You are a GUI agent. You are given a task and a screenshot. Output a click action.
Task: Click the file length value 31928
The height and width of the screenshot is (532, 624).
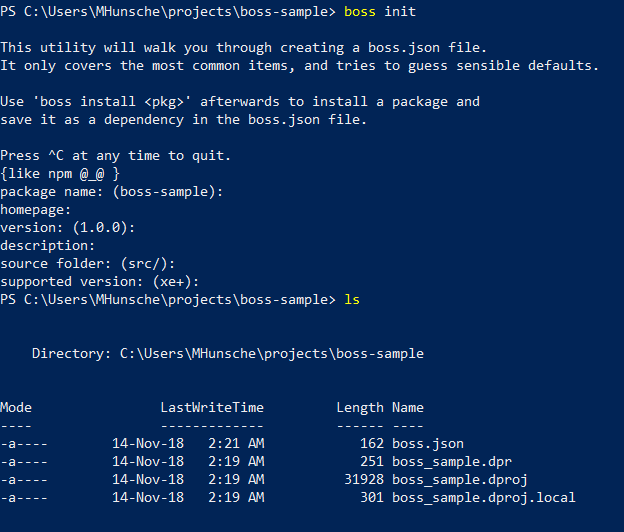pyautogui.click(x=364, y=479)
